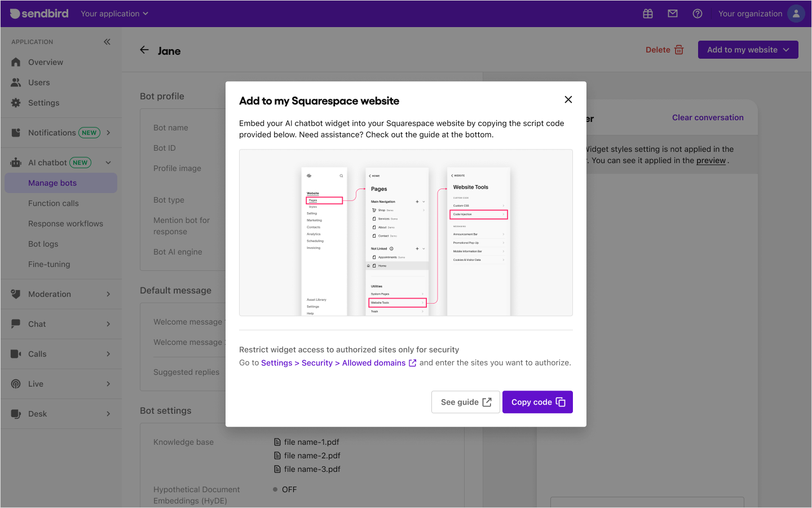Open the mail envelope icon in header
The image size is (812, 508).
point(673,14)
